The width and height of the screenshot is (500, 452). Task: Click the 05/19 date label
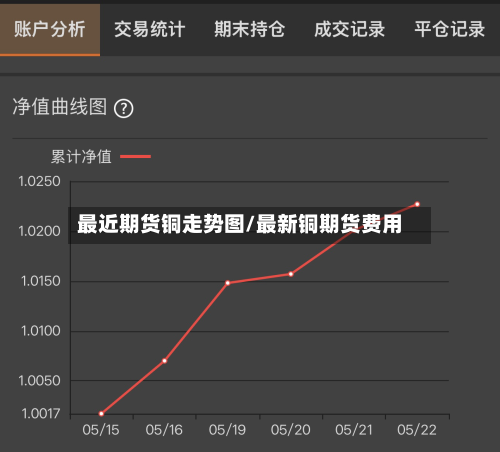227,430
